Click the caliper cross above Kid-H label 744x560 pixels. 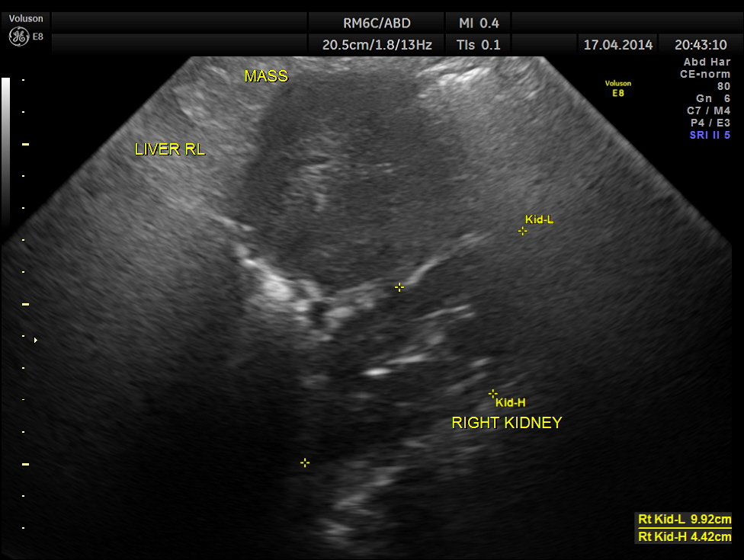(x=492, y=393)
